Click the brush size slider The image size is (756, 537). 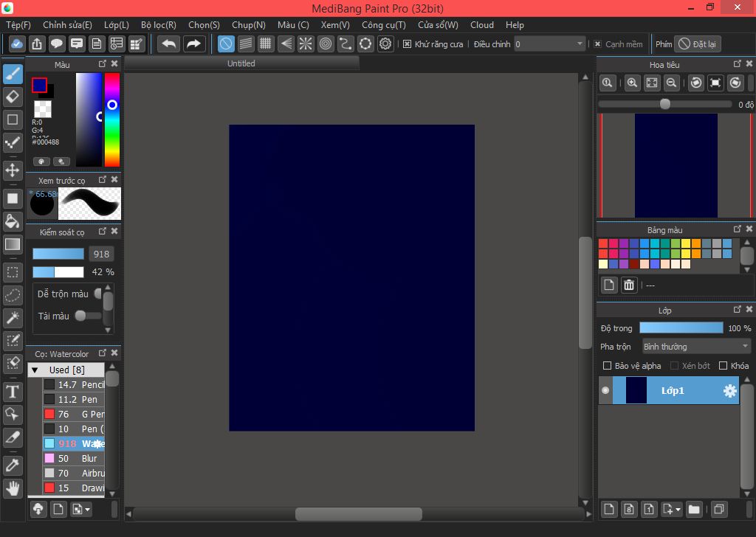[58, 254]
